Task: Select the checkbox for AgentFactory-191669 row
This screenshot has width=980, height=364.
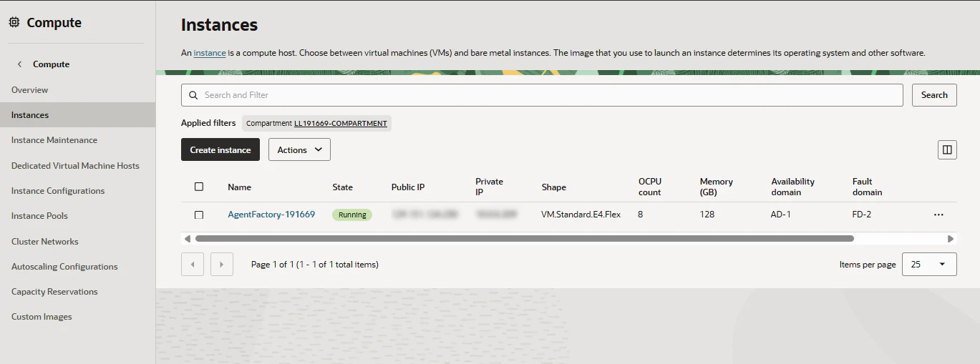Action: (x=199, y=215)
